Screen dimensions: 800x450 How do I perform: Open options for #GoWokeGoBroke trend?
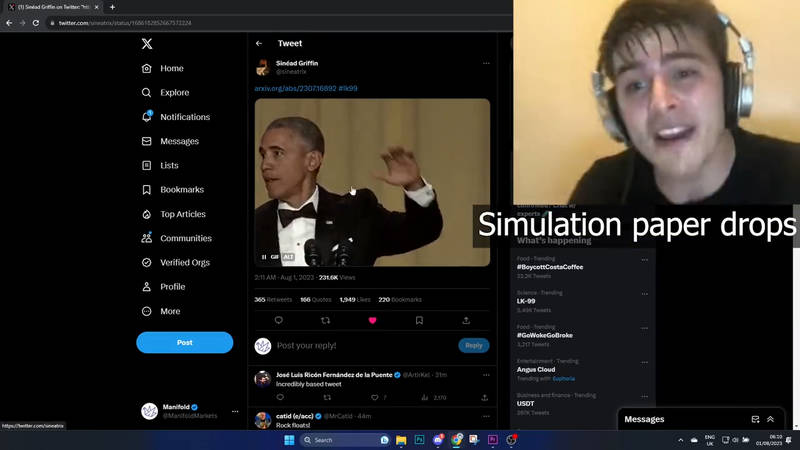[x=645, y=328]
